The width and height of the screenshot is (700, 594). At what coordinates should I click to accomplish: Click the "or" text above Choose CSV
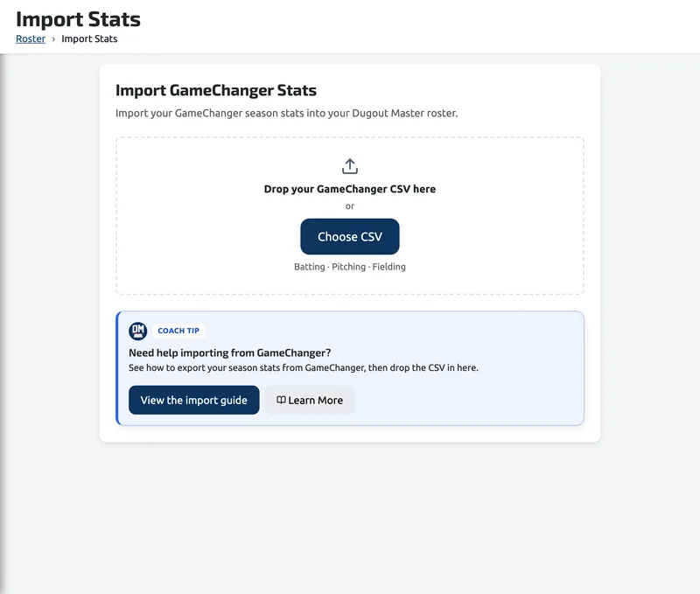(349, 206)
